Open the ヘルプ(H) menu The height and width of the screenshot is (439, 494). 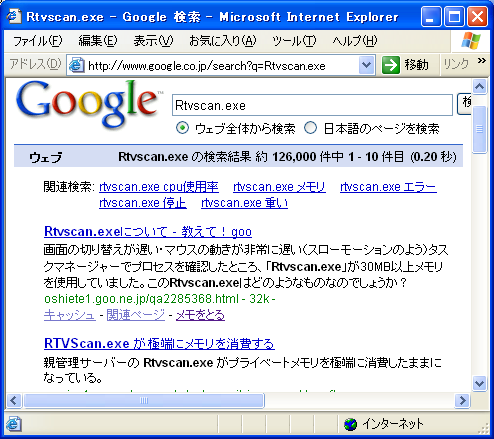point(355,41)
